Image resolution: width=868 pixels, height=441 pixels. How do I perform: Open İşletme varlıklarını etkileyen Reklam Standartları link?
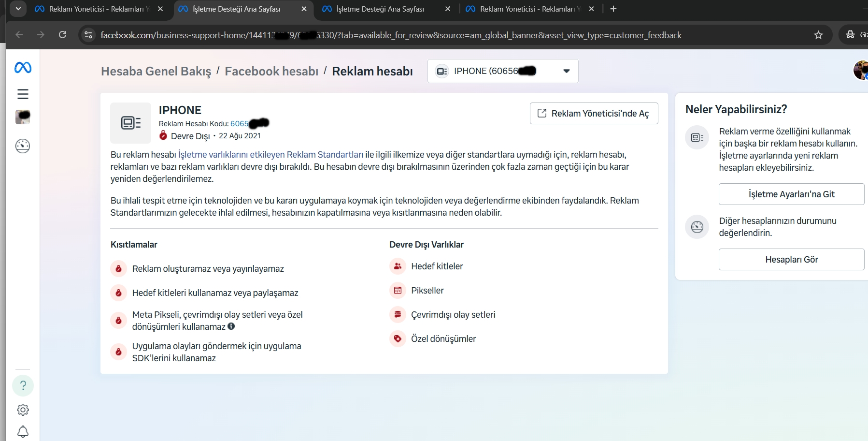click(270, 155)
